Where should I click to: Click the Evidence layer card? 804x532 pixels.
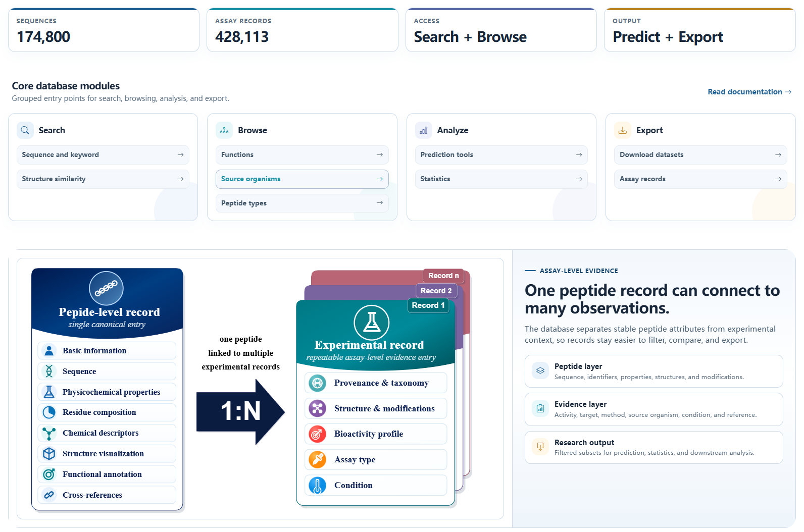654,409
